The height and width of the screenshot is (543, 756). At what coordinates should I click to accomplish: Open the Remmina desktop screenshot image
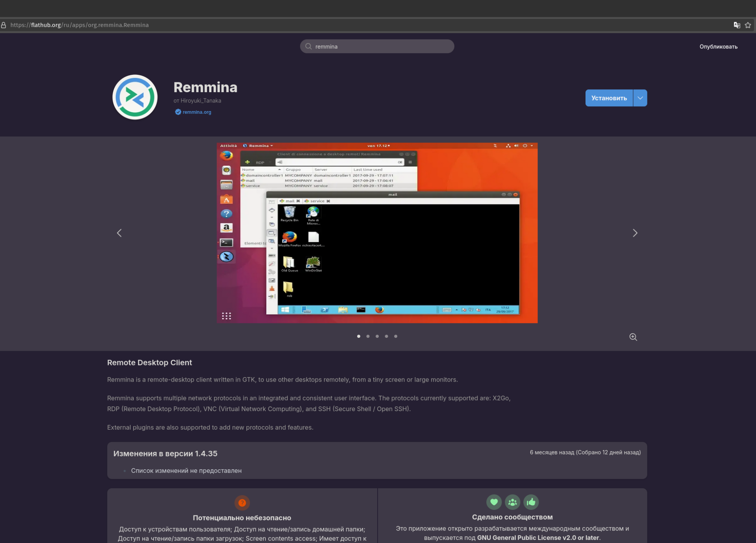[377, 233]
